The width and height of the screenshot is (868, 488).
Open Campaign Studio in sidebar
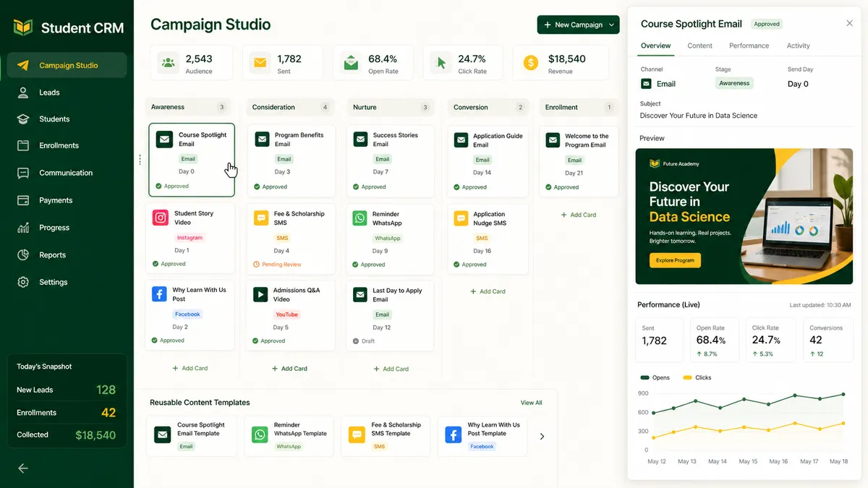click(67, 65)
